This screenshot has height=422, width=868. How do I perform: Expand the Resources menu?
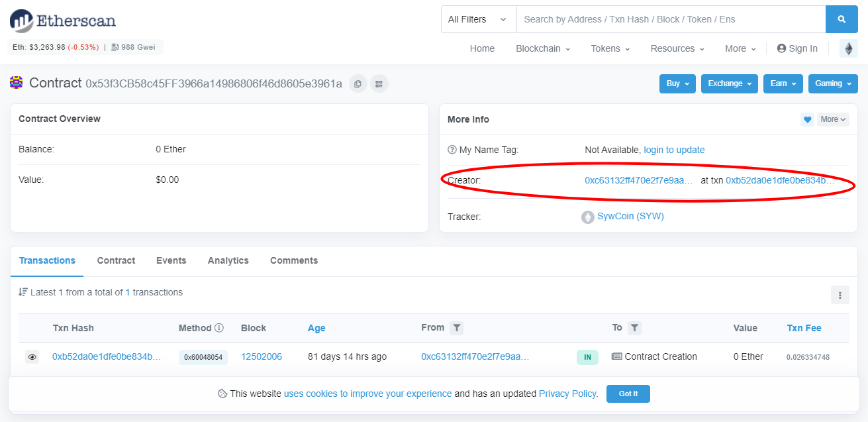point(677,48)
